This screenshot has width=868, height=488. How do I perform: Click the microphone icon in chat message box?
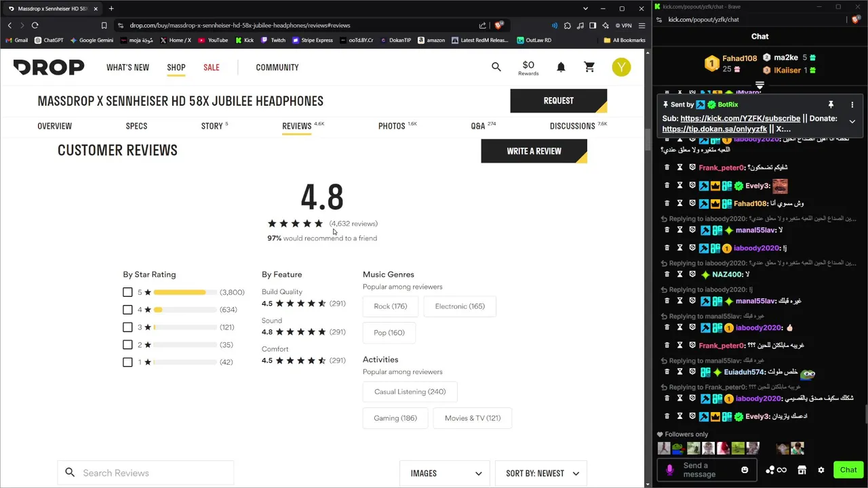coord(670,470)
